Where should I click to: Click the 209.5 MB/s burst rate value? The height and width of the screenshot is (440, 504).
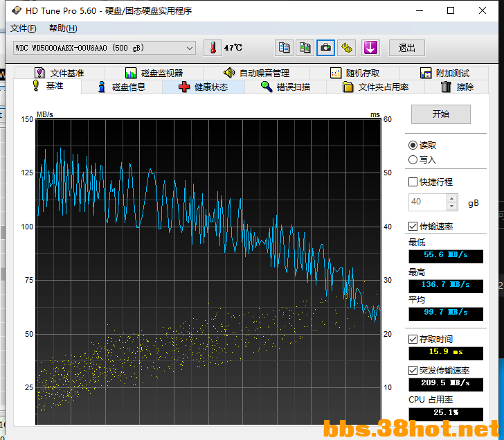pyautogui.click(x=446, y=385)
